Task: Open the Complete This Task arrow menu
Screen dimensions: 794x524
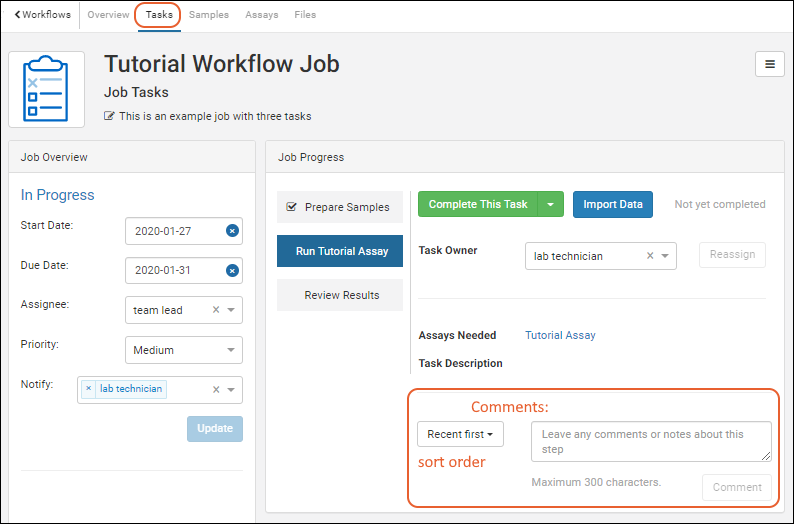Action: (551, 205)
